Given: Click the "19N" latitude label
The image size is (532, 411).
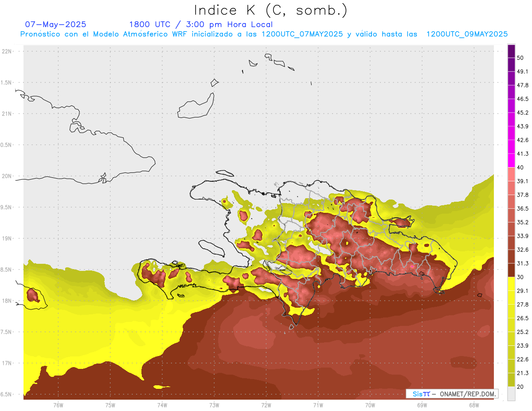Looking at the screenshot, I should [7, 239].
